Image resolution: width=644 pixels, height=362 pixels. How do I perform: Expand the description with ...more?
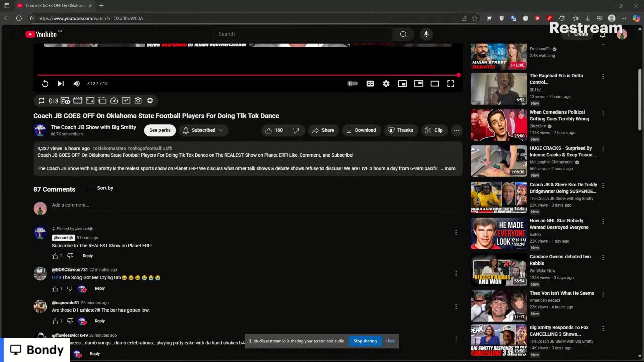click(x=448, y=169)
